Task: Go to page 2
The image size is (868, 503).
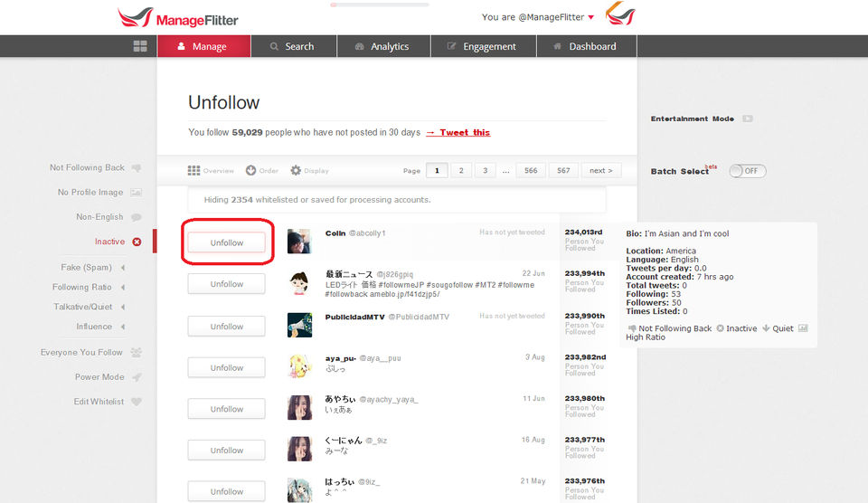Action: coord(461,171)
